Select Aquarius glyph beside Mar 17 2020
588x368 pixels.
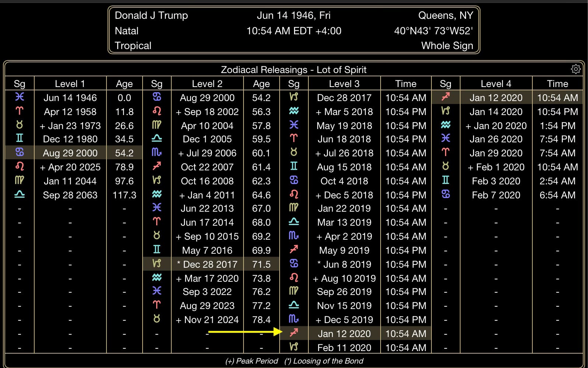tap(157, 278)
